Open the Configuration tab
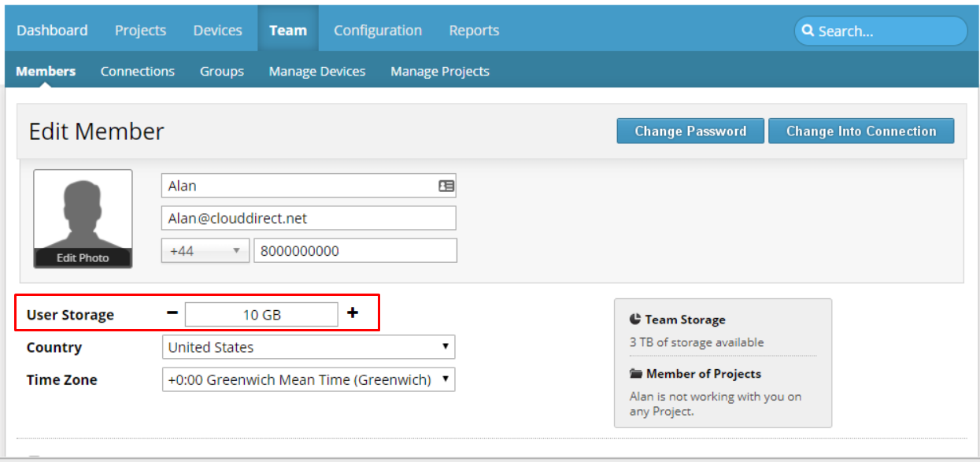Screen dimensions: 980x462 (x=378, y=30)
